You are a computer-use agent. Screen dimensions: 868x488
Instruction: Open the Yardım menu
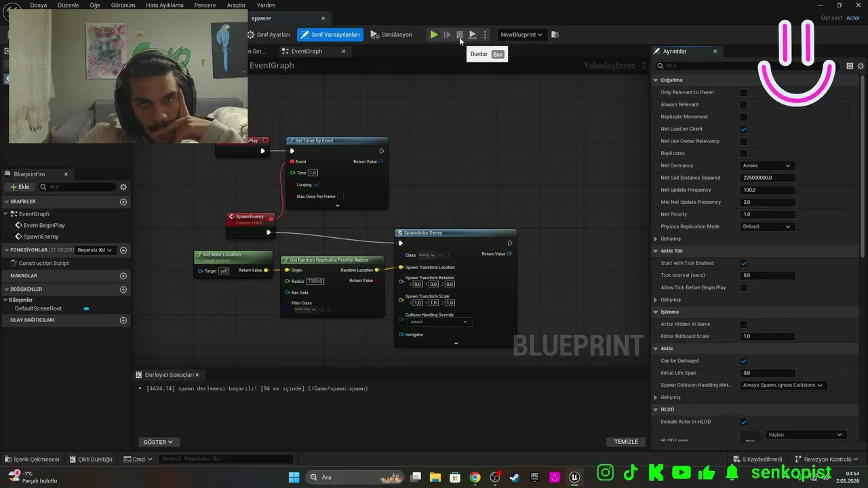(266, 5)
